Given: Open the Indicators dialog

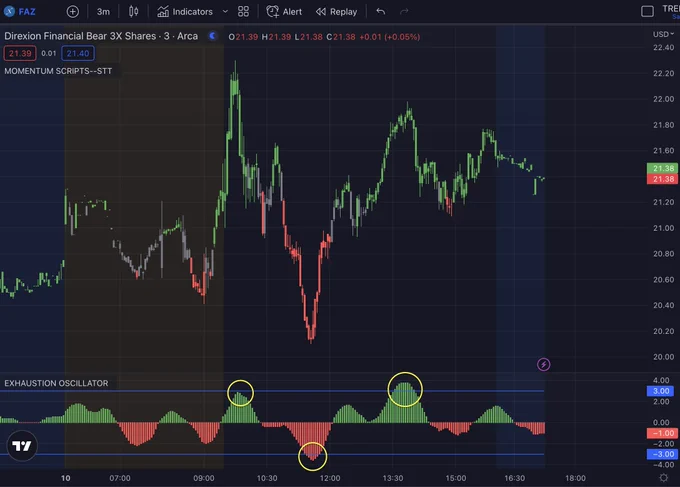Looking at the screenshot, I should pyautogui.click(x=185, y=12).
